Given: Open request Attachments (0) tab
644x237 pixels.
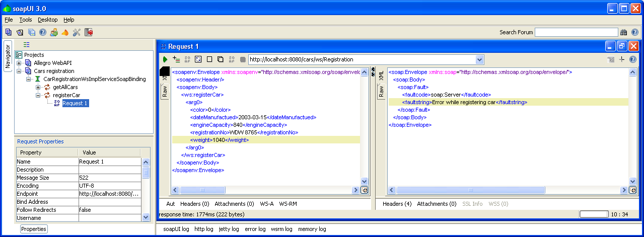Looking at the screenshot, I should tap(234, 204).
